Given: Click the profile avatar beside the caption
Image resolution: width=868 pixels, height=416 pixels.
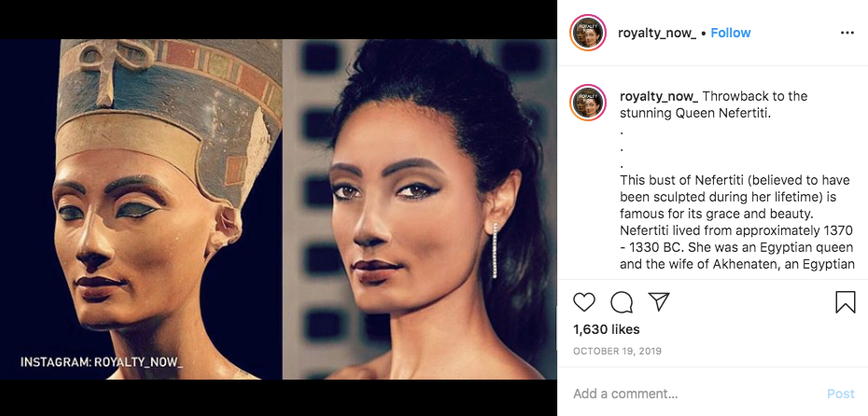Looking at the screenshot, I should 589,102.
